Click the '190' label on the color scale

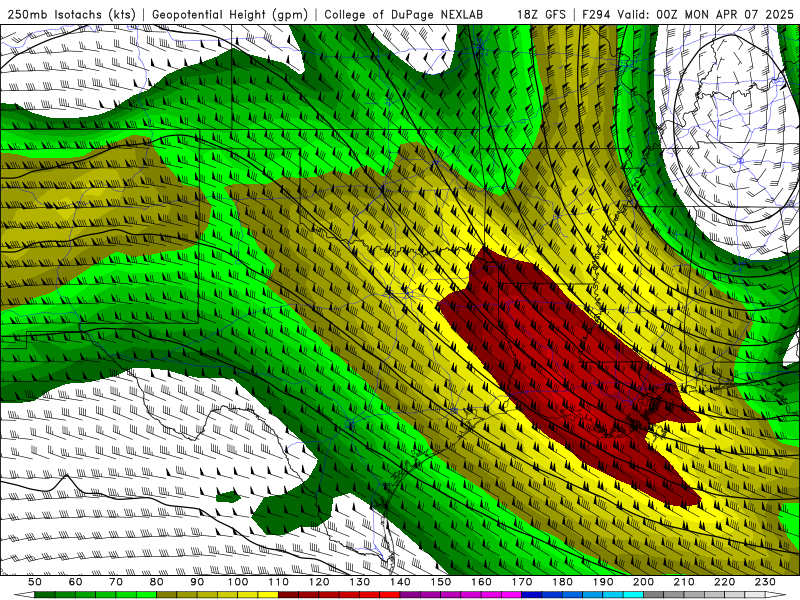[x=603, y=582]
